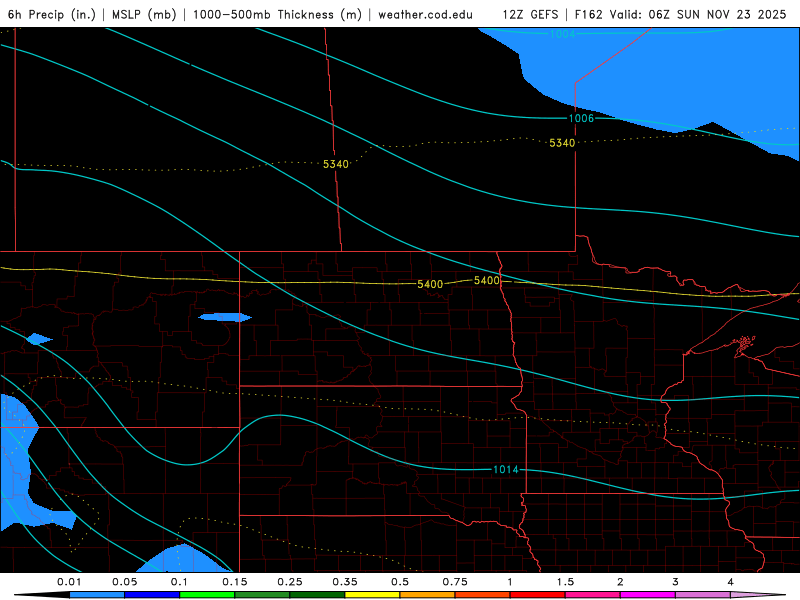Click the legend value 0.25

click(x=290, y=582)
